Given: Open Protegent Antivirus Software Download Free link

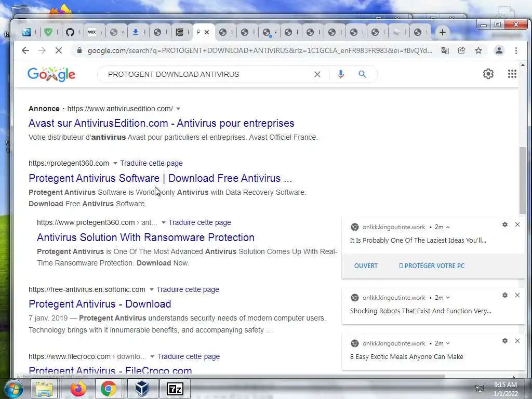Looking at the screenshot, I should coord(160,178).
